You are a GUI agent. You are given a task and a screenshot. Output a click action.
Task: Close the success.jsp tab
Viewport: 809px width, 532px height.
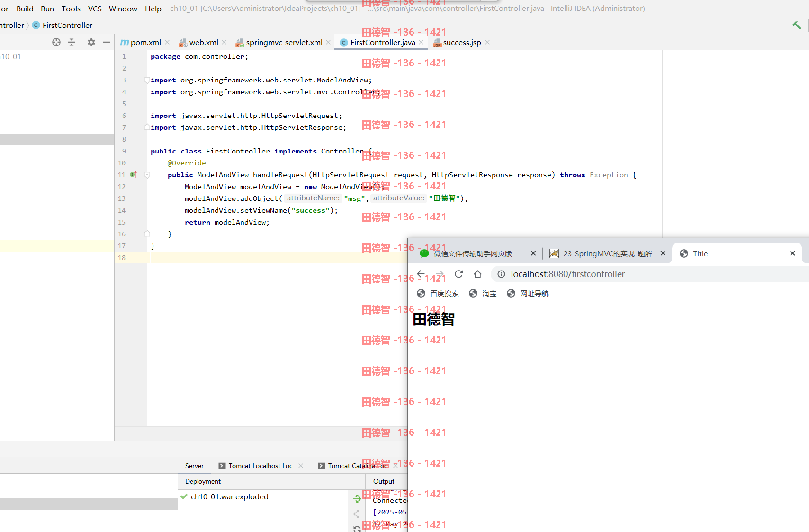tap(487, 42)
